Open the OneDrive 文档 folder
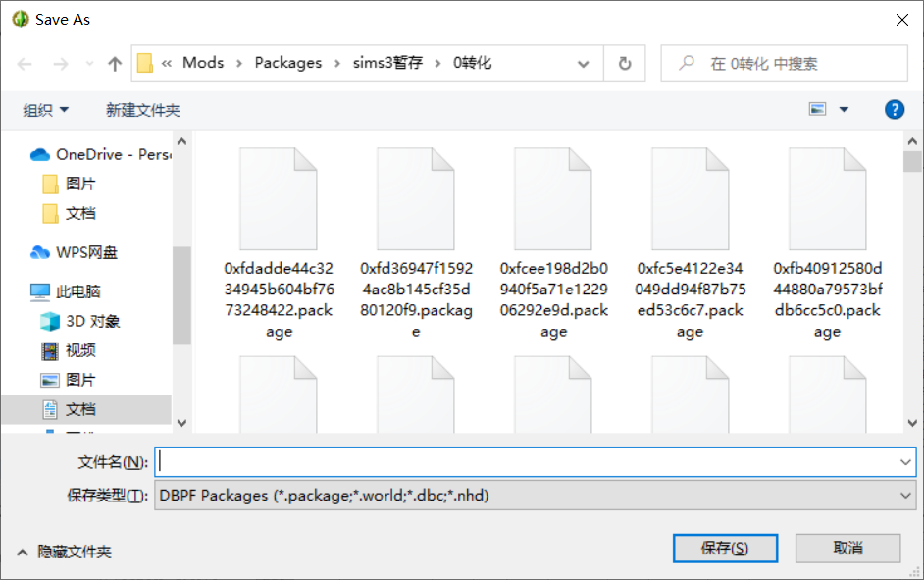 [x=70, y=213]
